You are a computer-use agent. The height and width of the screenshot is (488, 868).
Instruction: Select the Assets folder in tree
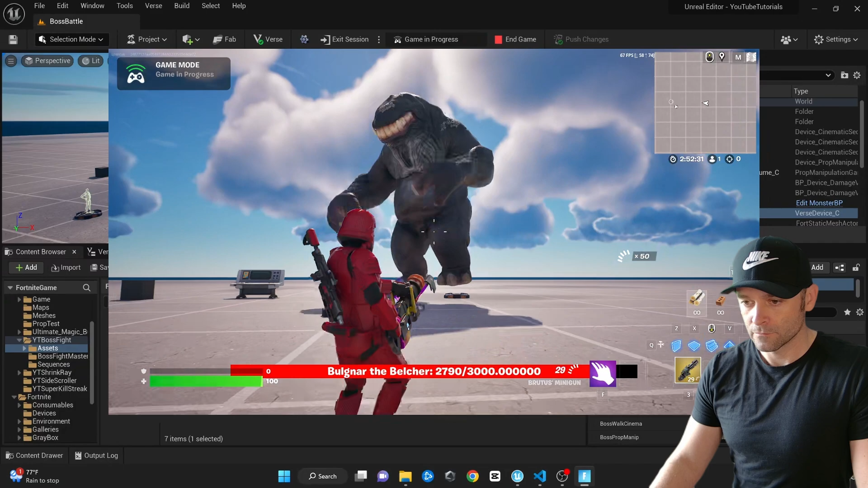pyautogui.click(x=47, y=348)
